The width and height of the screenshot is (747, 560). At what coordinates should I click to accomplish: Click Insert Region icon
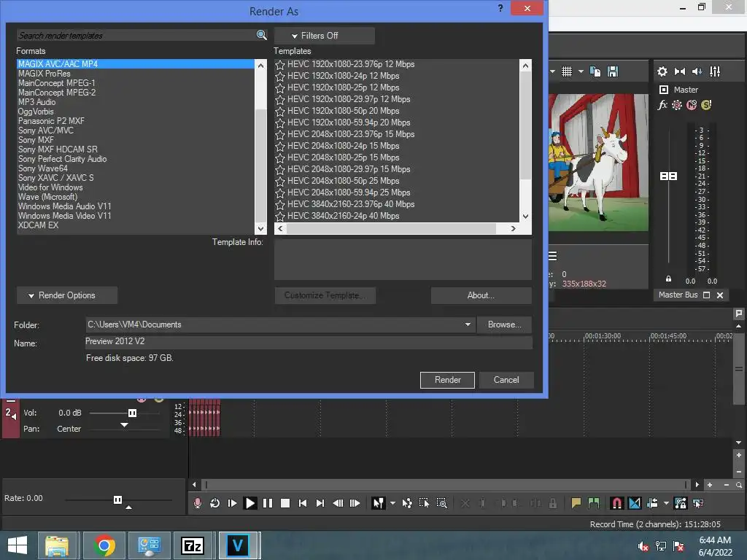coord(594,503)
